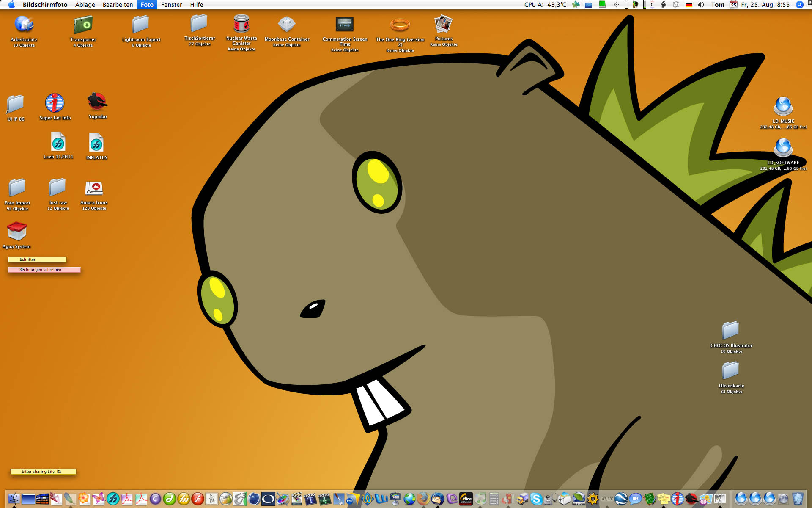Screen dimensions: 812x508
Task: Launch Transmit truck icon in dock
Action: [x=522, y=499]
